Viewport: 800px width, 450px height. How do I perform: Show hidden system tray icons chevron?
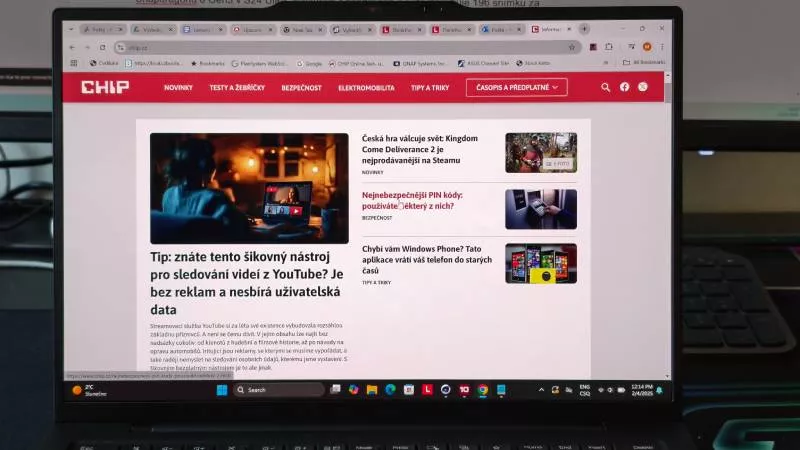click(x=541, y=389)
